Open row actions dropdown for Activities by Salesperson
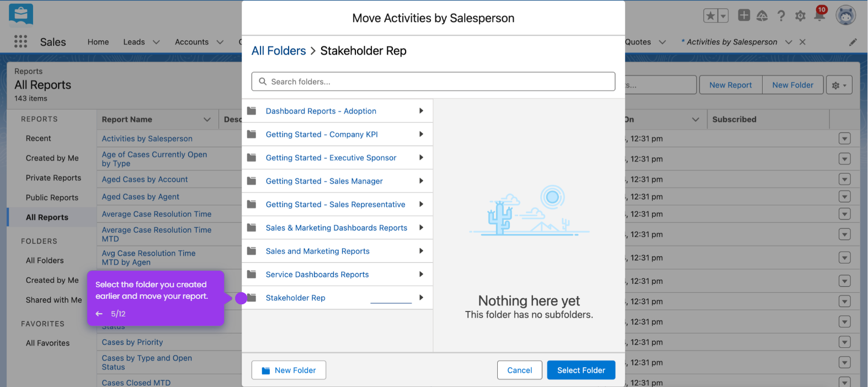 coord(844,139)
